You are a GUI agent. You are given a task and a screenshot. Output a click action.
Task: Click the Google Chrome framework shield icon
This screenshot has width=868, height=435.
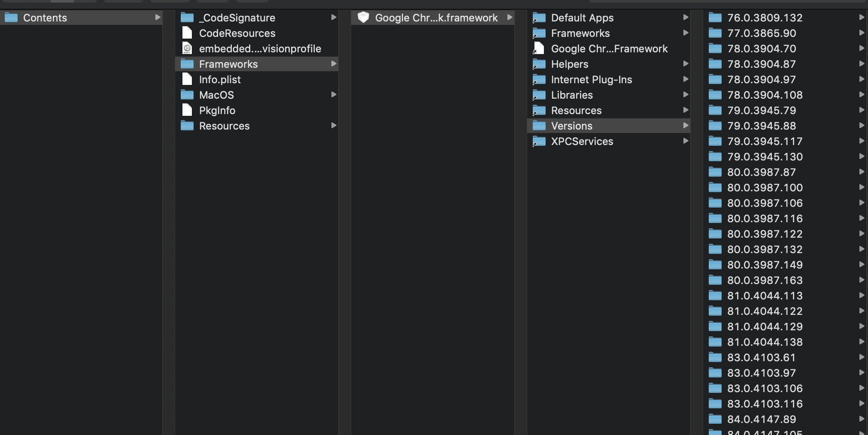[363, 18]
